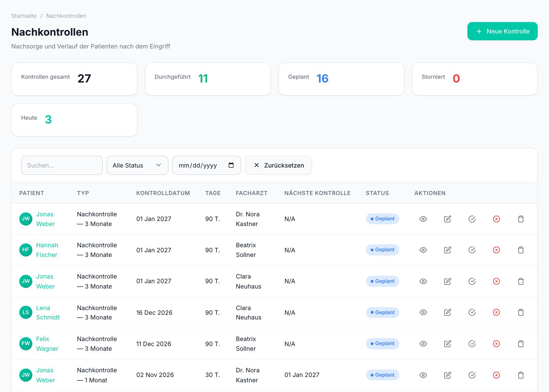Delete the 02 Nov 2026 control entry

[x=521, y=375]
